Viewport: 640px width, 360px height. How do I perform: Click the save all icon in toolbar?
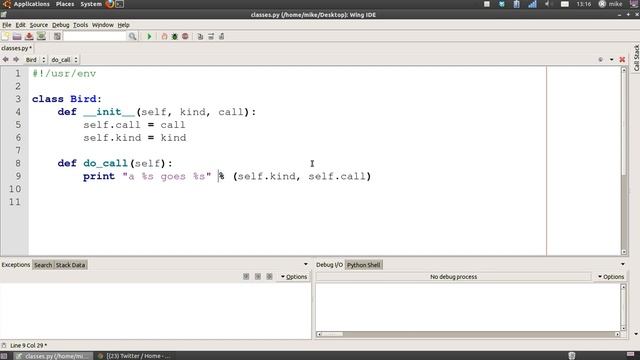tap(41, 36)
